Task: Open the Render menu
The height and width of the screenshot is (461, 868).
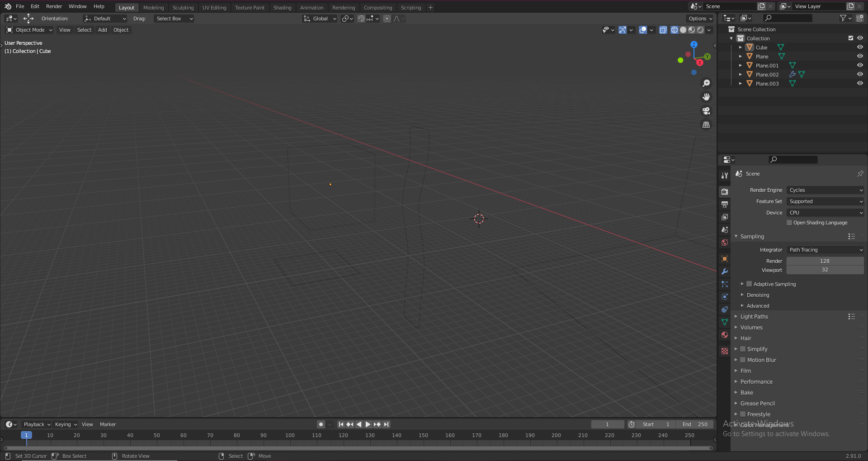Action: click(54, 6)
